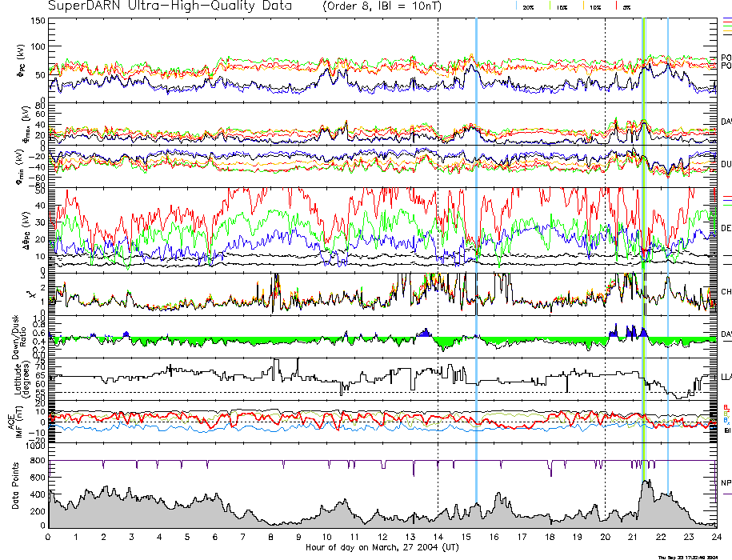Click hour tick label "18" on x-axis
The width and height of the screenshot is (732, 560).
point(550,537)
